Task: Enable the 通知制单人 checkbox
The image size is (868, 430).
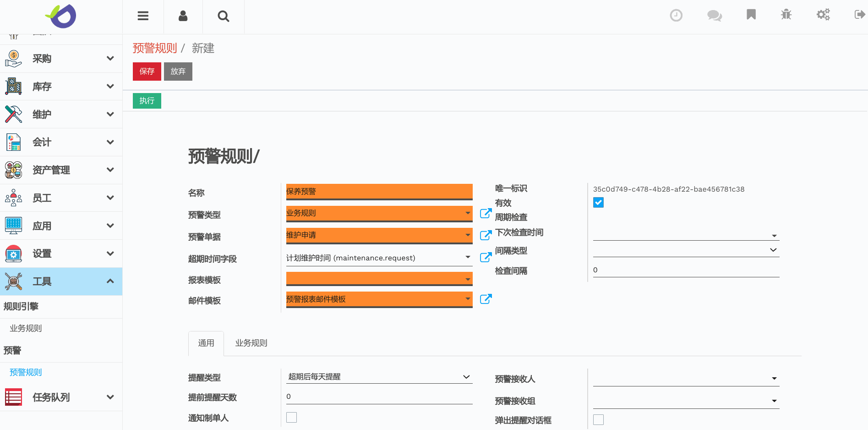Action: pyautogui.click(x=291, y=417)
